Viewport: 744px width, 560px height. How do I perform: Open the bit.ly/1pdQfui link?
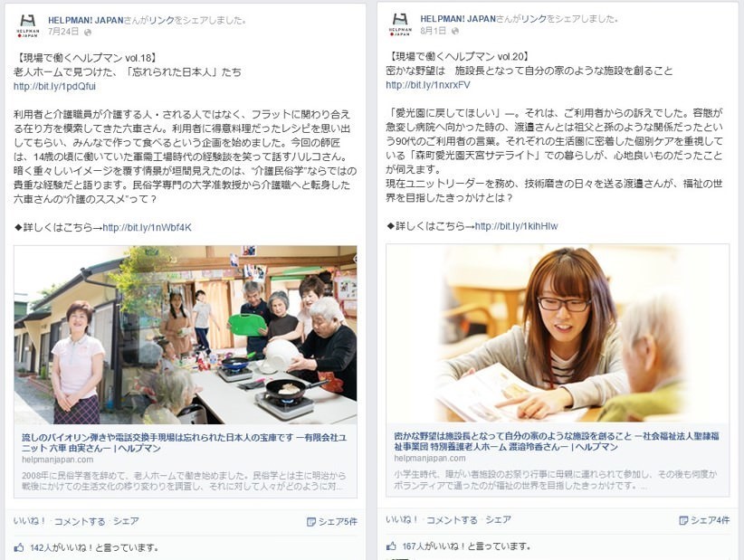pos(54,86)
